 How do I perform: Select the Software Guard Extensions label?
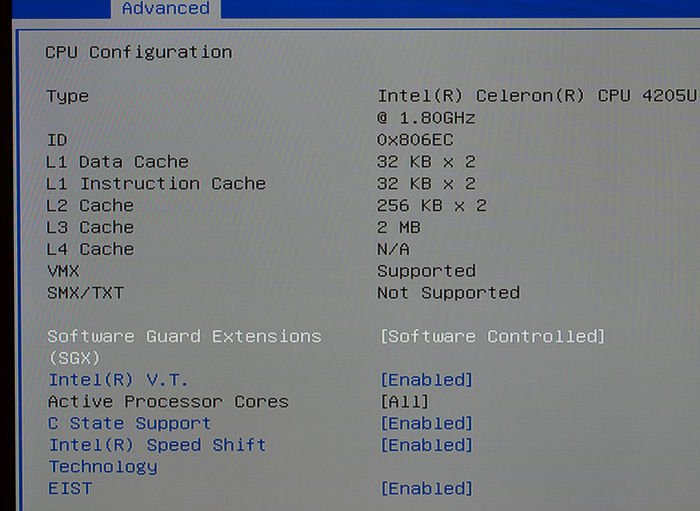(x=184, y=337)
